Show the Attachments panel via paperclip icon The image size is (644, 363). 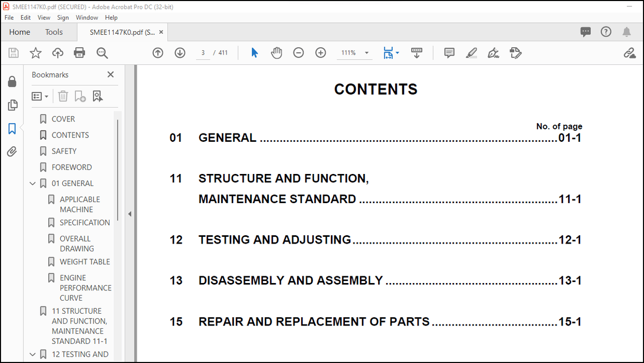pos(12,151)
